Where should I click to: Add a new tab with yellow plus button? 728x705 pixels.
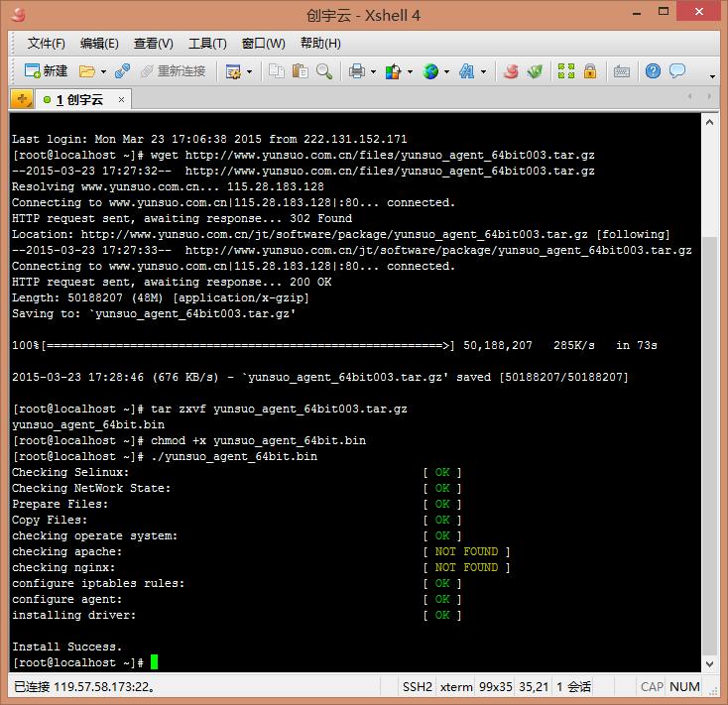[22, 99]
